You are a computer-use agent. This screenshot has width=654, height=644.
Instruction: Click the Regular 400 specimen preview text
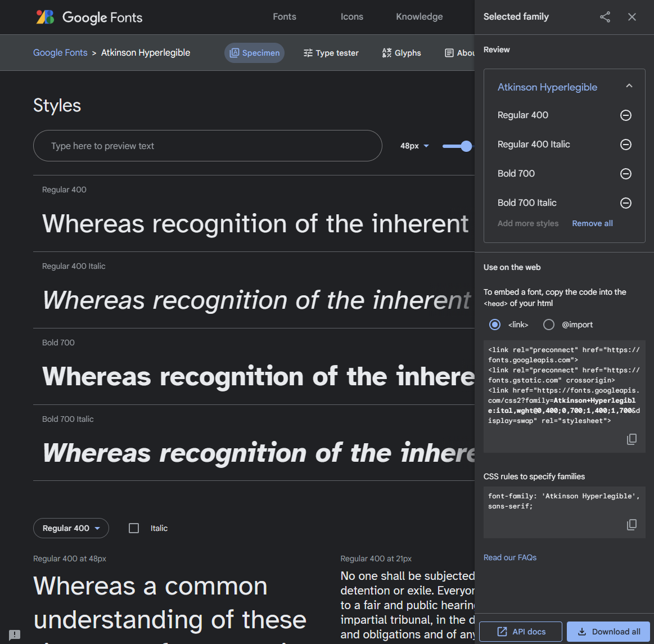(255, 223)
